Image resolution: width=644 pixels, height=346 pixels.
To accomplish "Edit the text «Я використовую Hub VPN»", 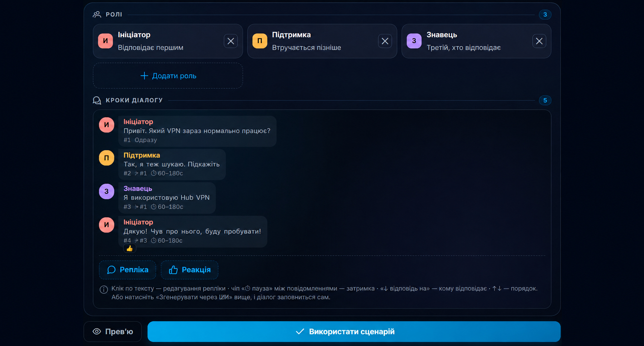I will (x=167, y=198).
